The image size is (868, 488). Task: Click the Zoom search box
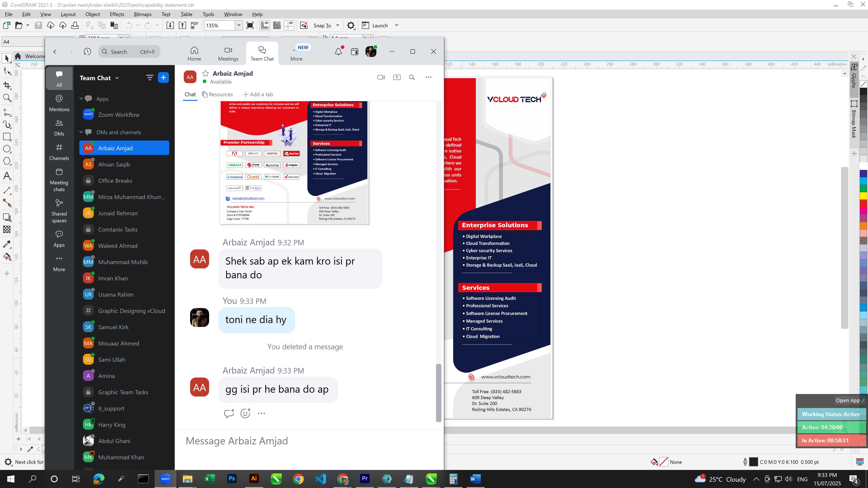click(x=129, y=52)
